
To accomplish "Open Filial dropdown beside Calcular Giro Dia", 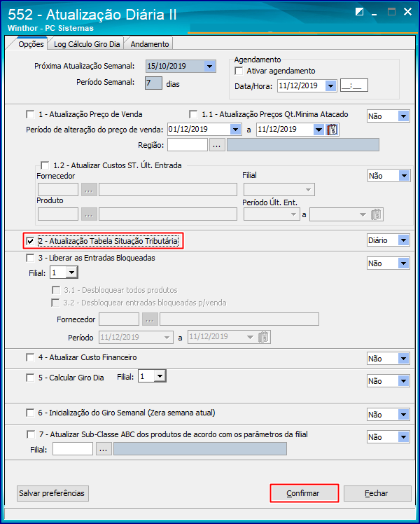I will 160,376.
